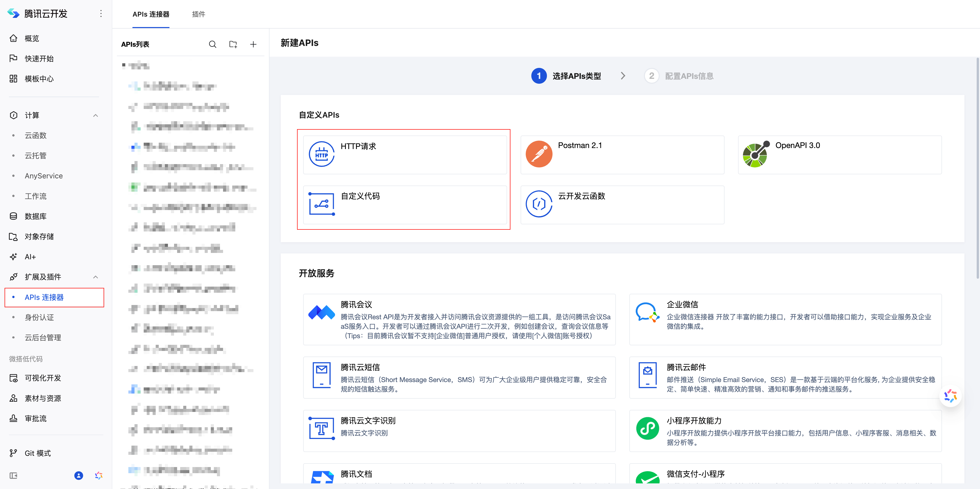Click the 自定义代码 diagram icon
The width and height of the screenshot is (980, 489).
point(322,204)
